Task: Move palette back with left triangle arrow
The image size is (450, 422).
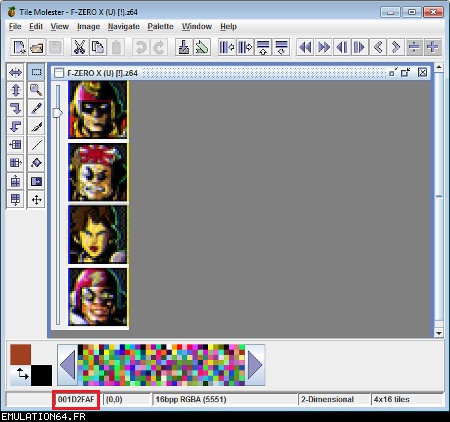Action: [x=68, y=365]
